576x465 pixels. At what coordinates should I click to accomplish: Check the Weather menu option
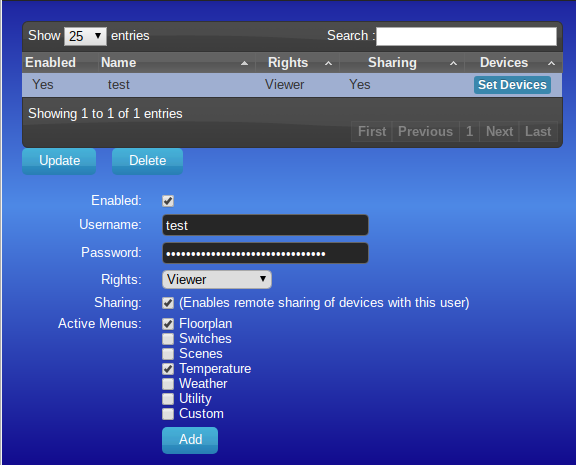point(168,384)
